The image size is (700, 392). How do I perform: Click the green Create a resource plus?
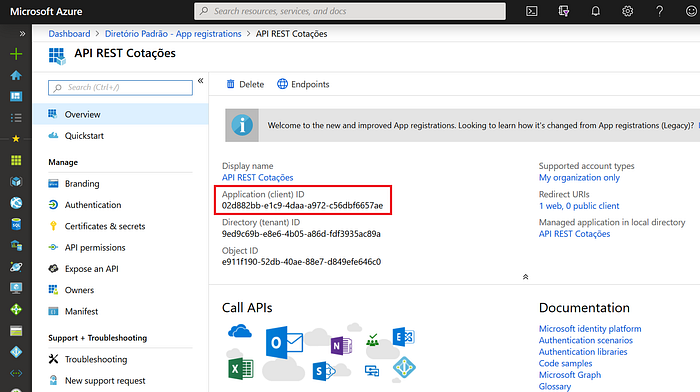pyautogui.click(x=16, y=54)
